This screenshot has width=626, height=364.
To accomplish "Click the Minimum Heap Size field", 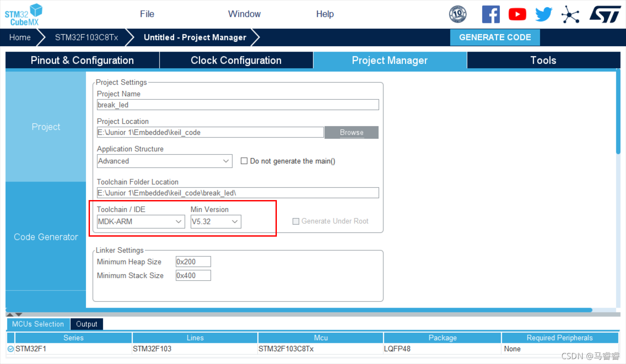I will pyautogui.click(x=193, y=262).
